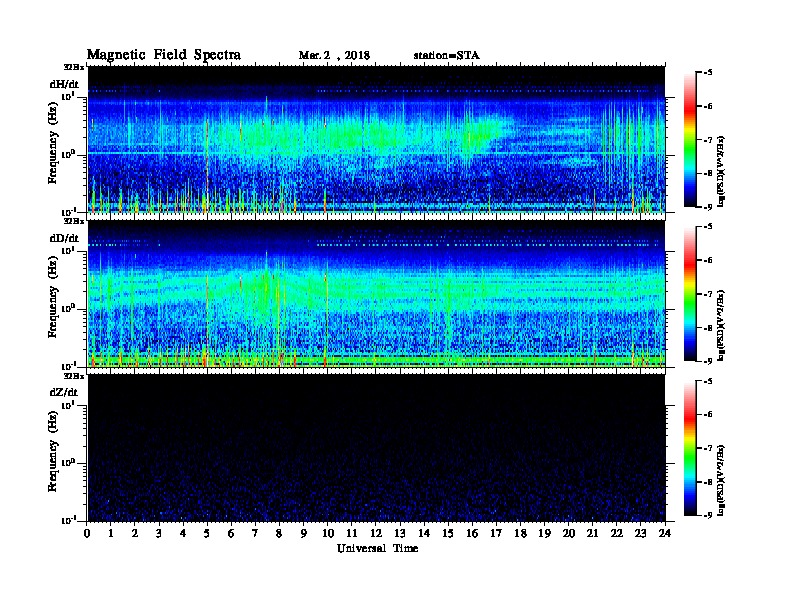The width and height of the screenshot is (792, 612).
Task: Click the x-axis tick label "6"
Action: click(231, 533)
